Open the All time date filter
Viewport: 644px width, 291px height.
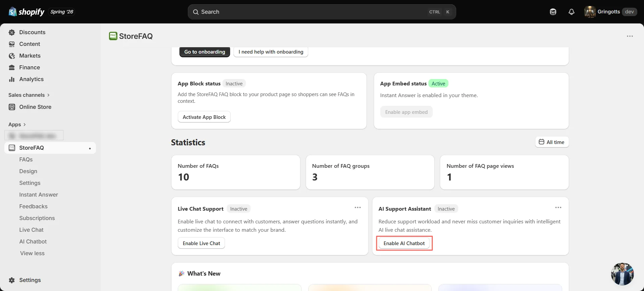point(552,142)
